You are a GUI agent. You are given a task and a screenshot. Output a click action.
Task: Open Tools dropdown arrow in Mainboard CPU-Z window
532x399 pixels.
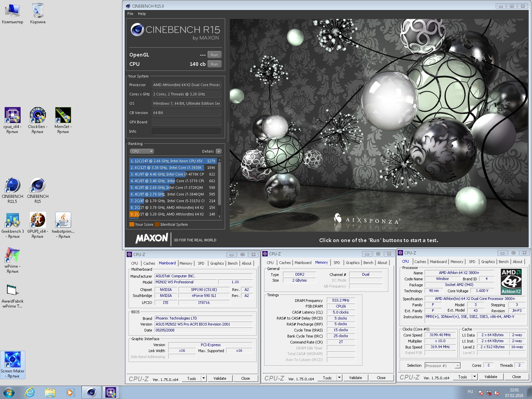tap(203, 378)
